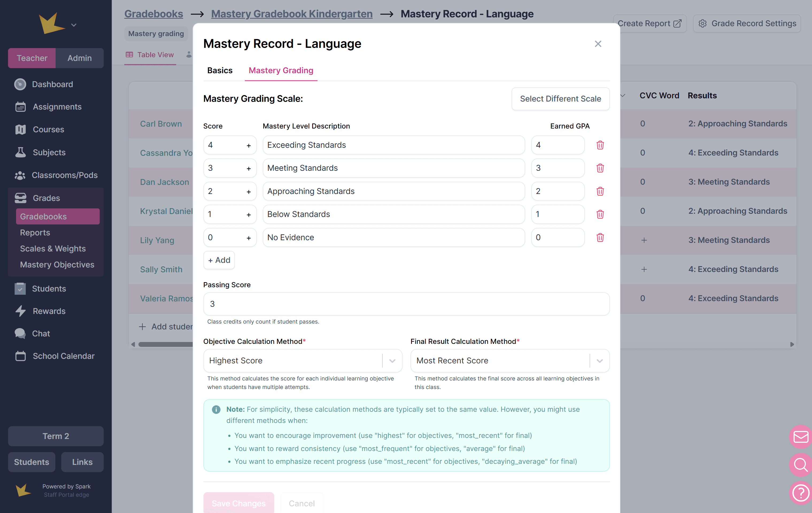Click trash icon for No Evidence row
This screenshot has height=513, width=812.
(600, 238)
